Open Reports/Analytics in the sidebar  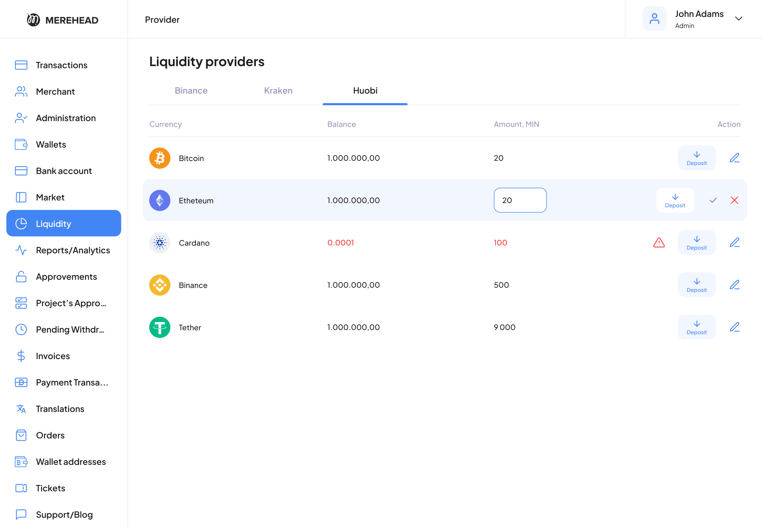point(73,250)
